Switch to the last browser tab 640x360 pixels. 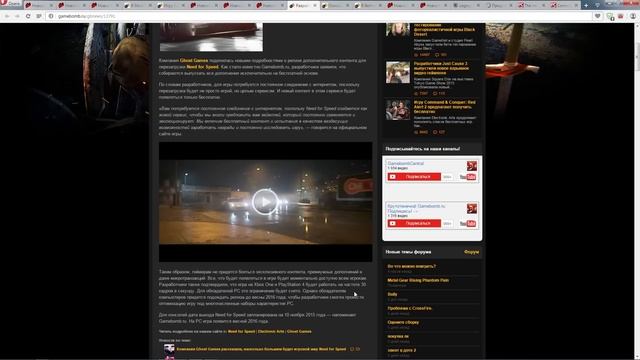click(564, 5)
